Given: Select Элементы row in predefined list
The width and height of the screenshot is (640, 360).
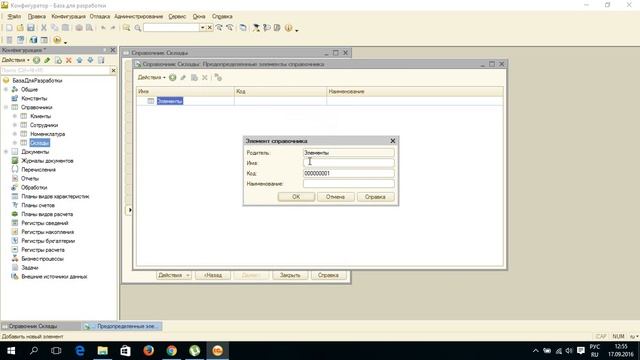Looking at the screenshot, I should [320, 101].
